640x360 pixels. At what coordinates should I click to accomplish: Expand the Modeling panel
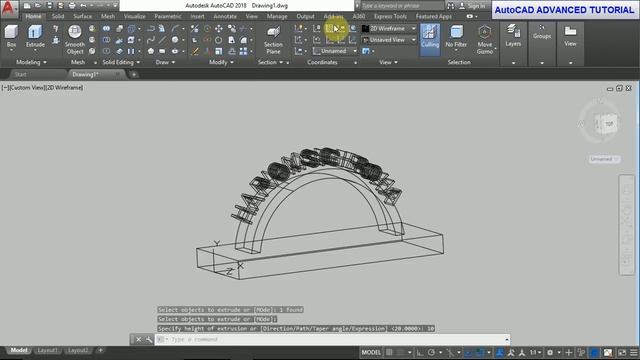point(31,62)
